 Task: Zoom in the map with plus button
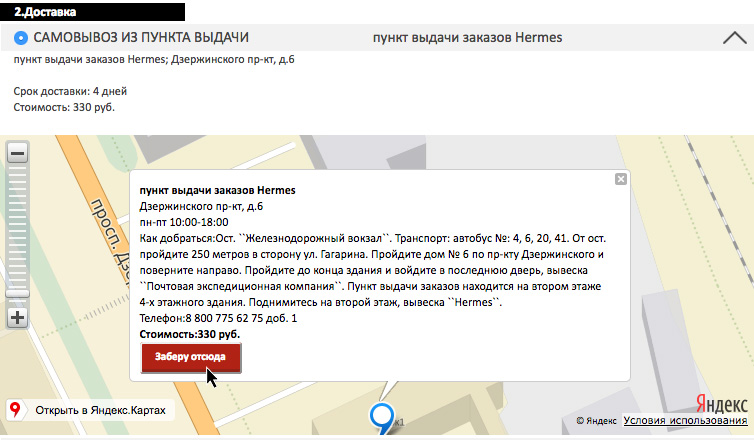click(x=17, y=317)
